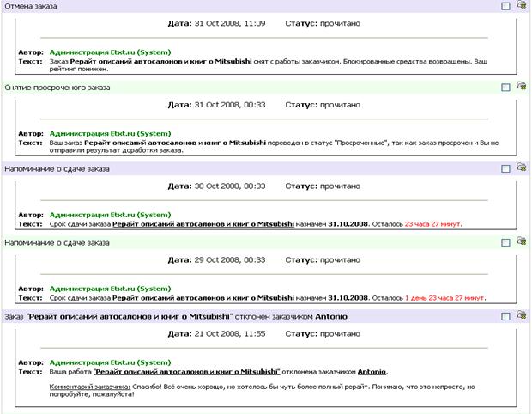
Task: Tick the checkbox for "Отмена заказа" message
Action: 506,6
